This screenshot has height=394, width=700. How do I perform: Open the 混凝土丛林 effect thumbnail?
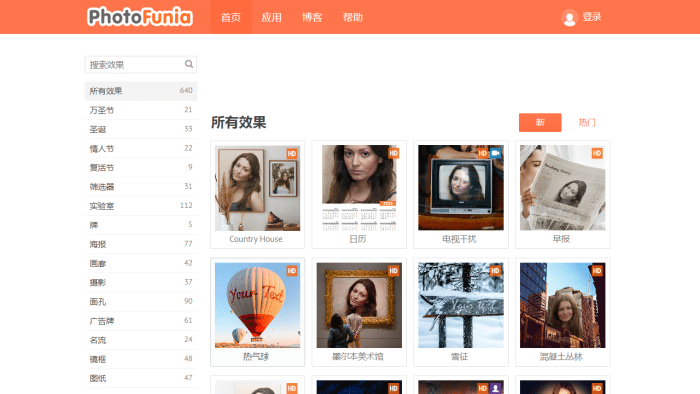[562, 305]
